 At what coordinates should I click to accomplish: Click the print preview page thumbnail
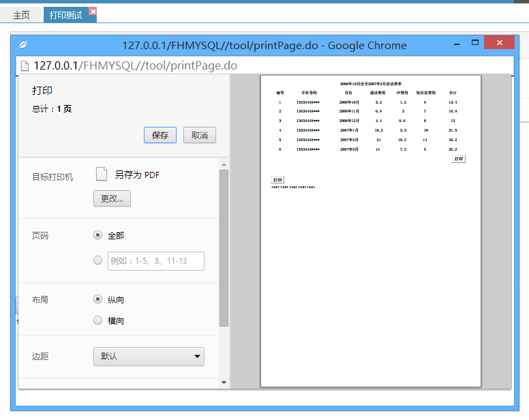[x=371, y=231]
